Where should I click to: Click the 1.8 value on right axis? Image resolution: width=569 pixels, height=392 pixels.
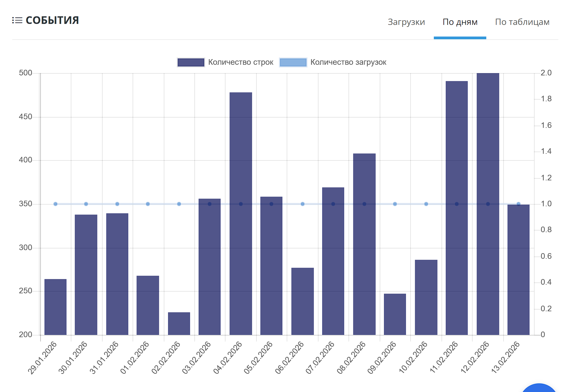tap(546, 99)
